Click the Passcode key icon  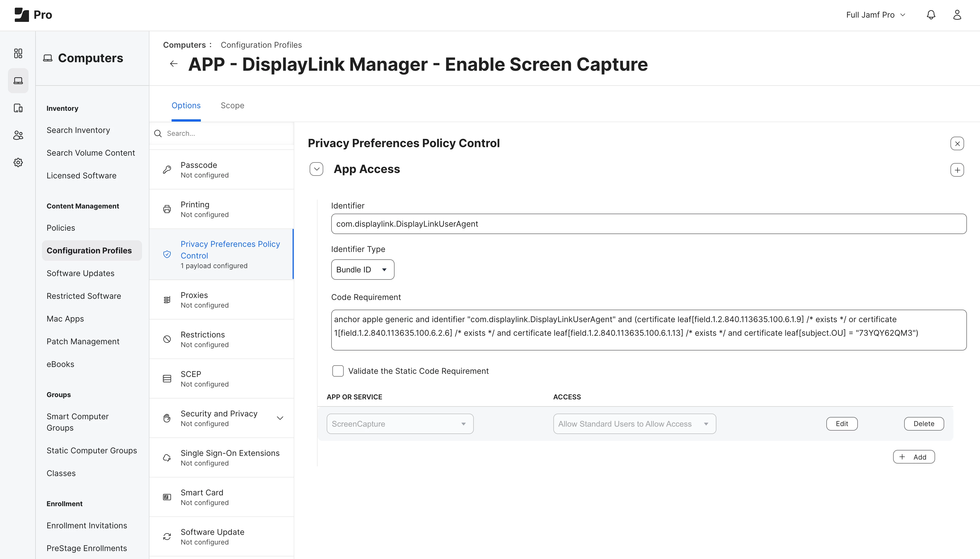pos(167,169)
